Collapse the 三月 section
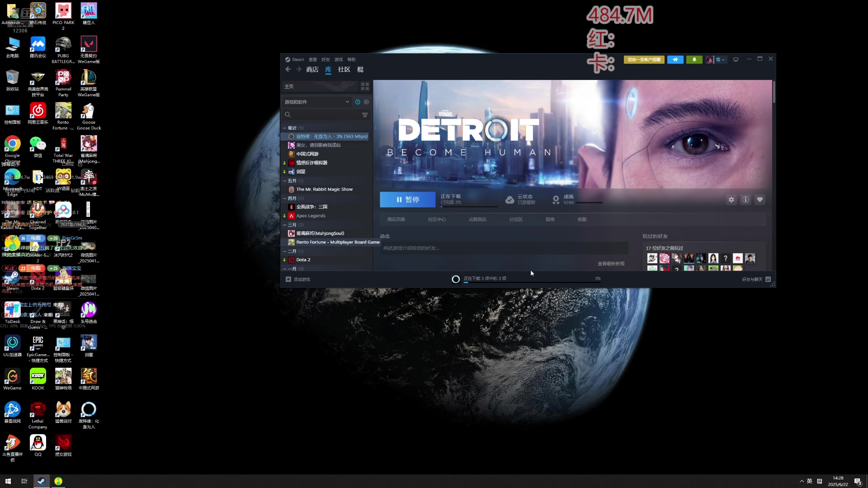 point(285,225)
